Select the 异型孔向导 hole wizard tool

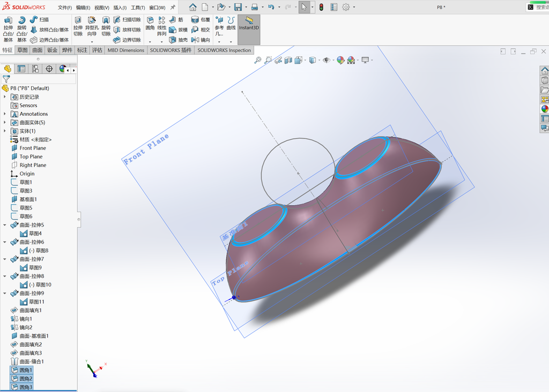point(92,27)
